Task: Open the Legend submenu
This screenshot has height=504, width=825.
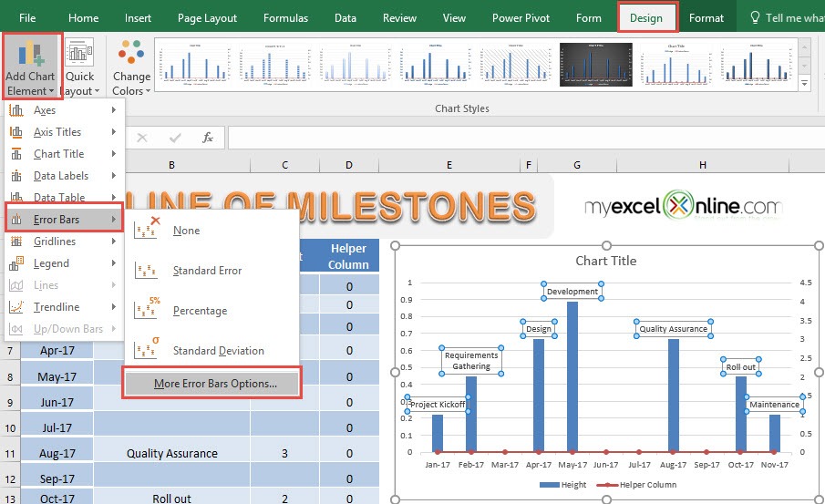Action: point(64,263)
